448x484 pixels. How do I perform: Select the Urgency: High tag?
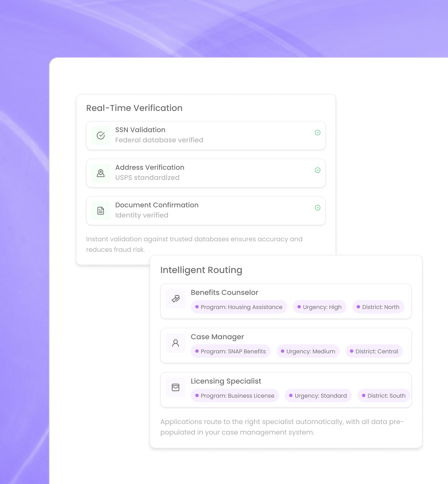click(x=319, y=307)
